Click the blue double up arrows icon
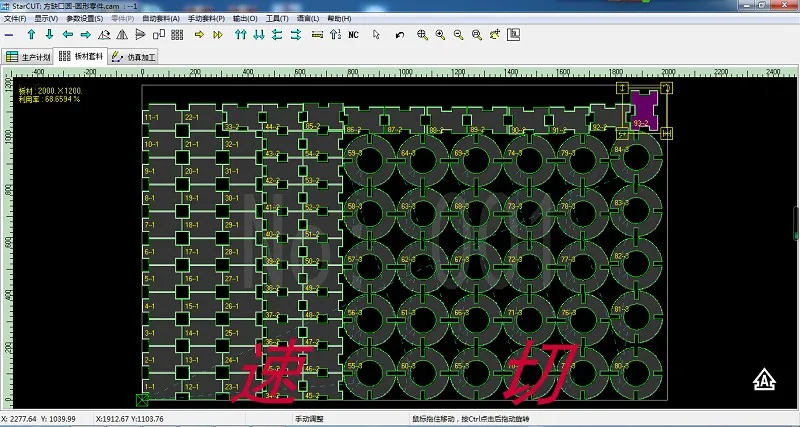 coord(240,34)
